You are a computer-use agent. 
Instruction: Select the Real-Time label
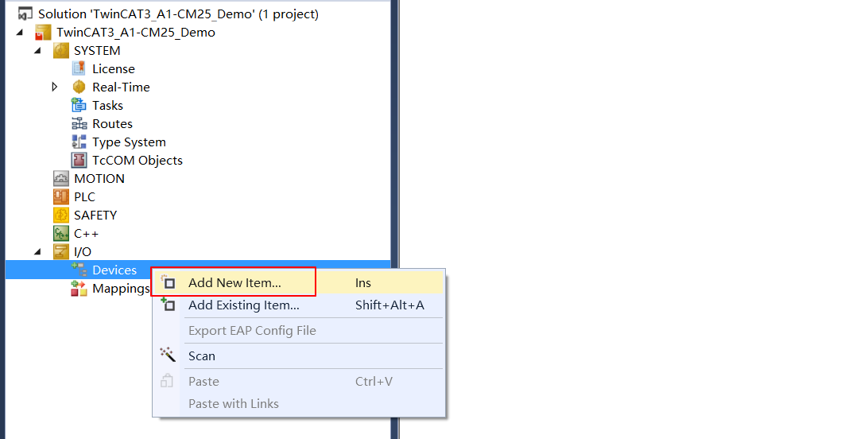coord(121,87)
